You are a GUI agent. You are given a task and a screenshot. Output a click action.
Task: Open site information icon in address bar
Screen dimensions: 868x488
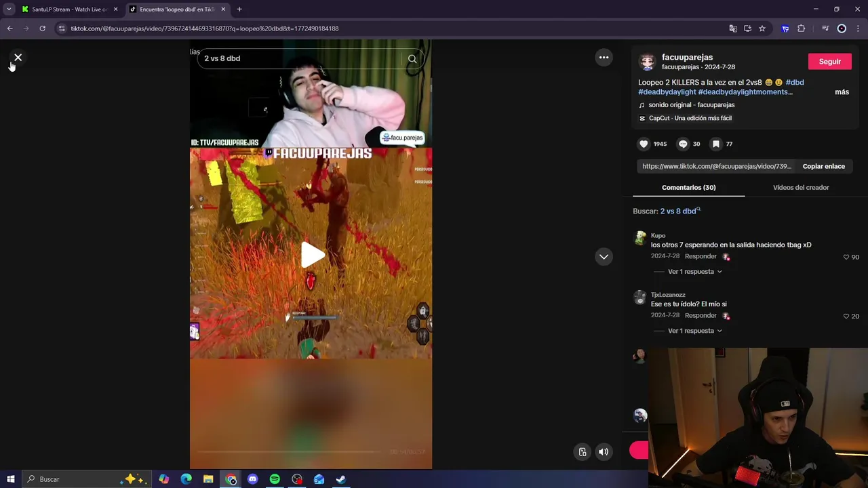[x=62, y=28]
